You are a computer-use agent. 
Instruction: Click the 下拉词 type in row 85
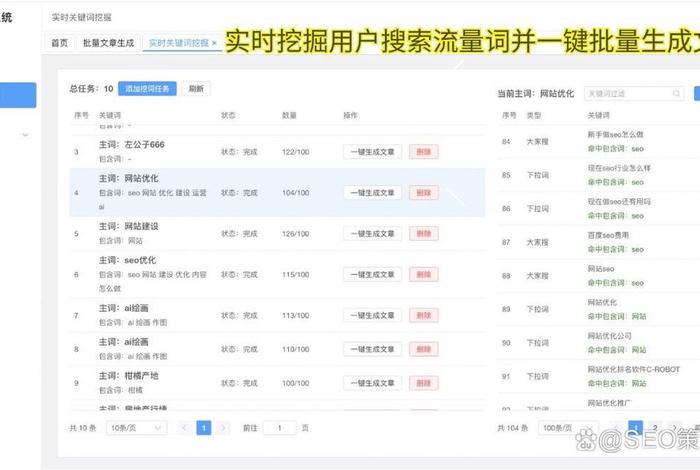click(538, 175)
